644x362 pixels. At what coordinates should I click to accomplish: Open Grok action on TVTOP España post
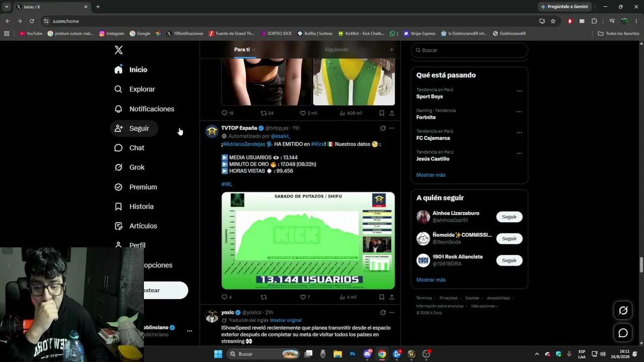pos(383,128)
